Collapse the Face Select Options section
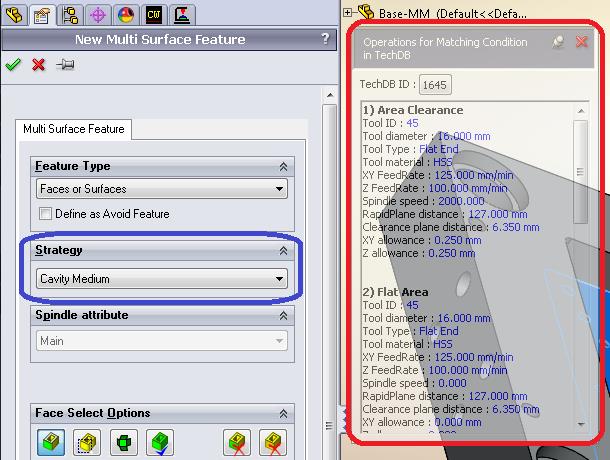This screenshot has height=460, width=610. pos(283,413)
